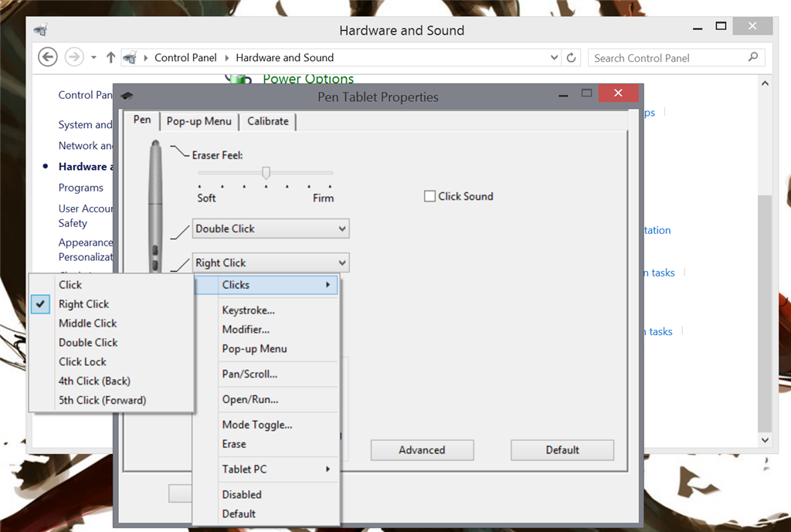The image size is (791, 532).
Task: Click Hardware and Sound window title icon
Action: click(x=41, y=30)
